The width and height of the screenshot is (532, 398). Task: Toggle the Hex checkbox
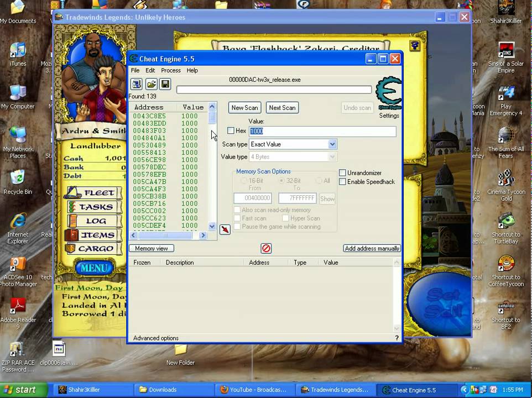[x=231, y=130]
